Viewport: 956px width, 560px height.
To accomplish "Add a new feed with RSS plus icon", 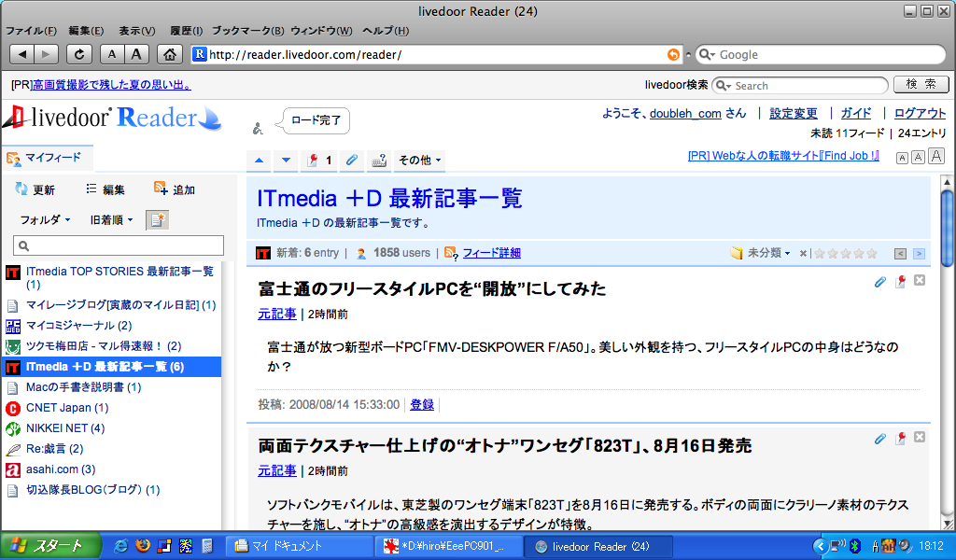I will click(161, 189).
